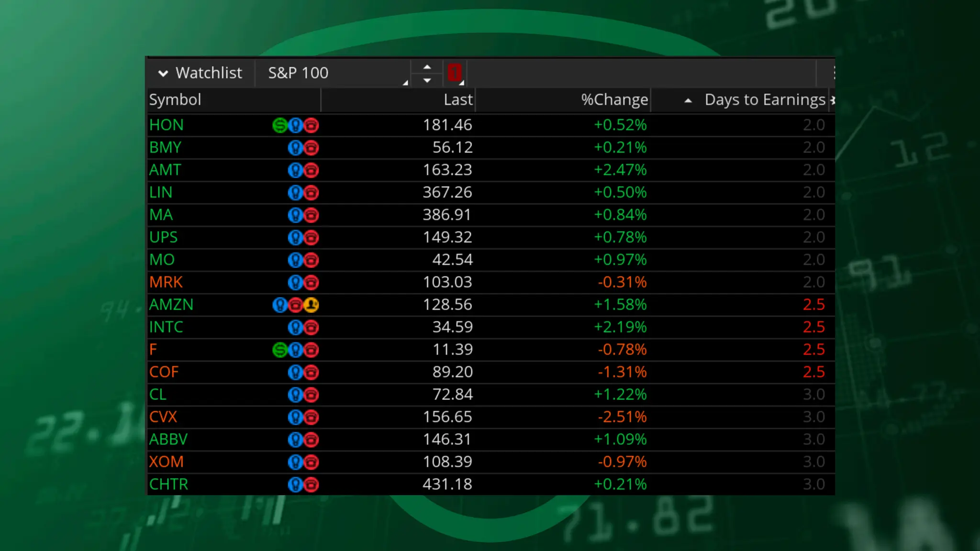Click the -1.31% change for COF
This screenshot has height=551, width=980.
(622, 372)
